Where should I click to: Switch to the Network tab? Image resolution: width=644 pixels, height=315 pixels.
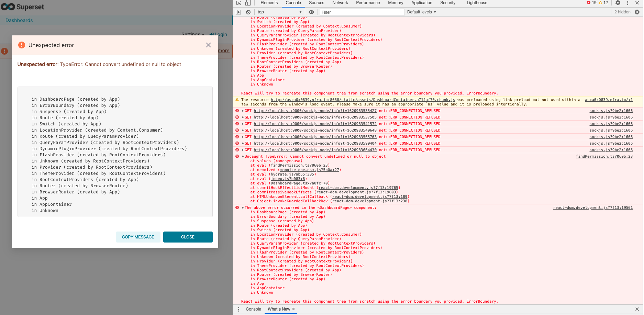[x=340, y=3]
